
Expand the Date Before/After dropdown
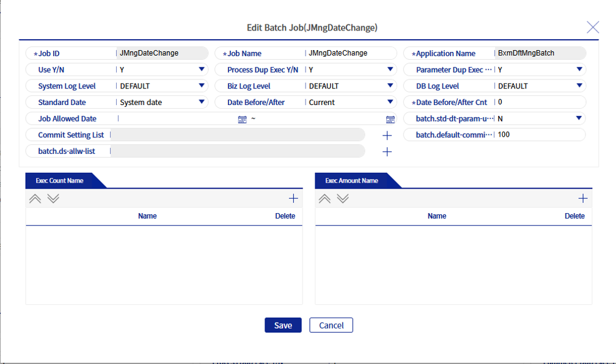tap(391, 103)
